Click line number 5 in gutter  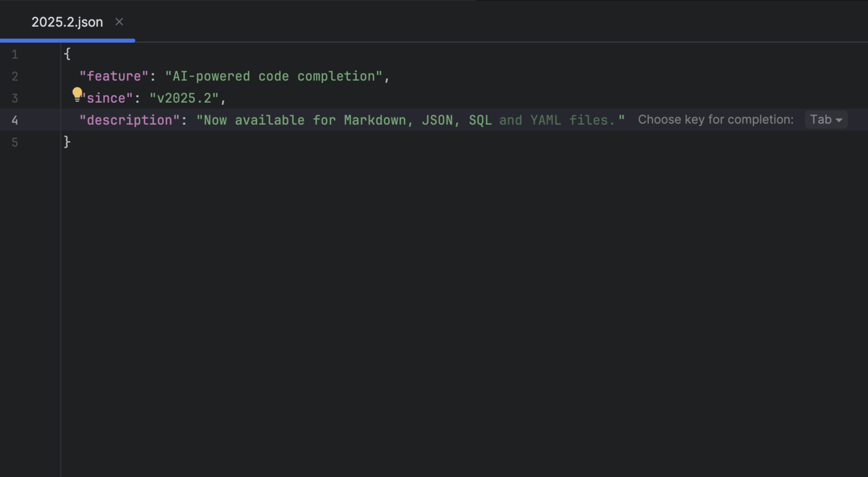click(15, 142)
